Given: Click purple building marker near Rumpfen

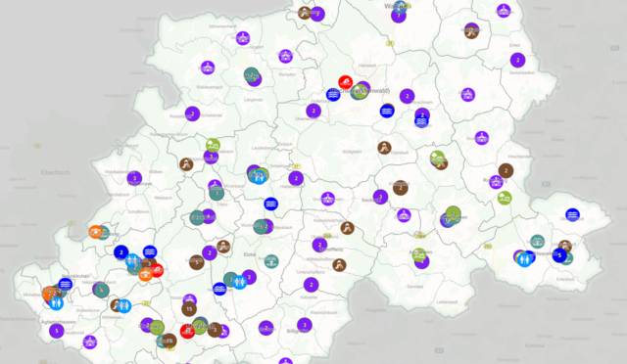Looking at the screenshot, I should click(x=285, y=57).
